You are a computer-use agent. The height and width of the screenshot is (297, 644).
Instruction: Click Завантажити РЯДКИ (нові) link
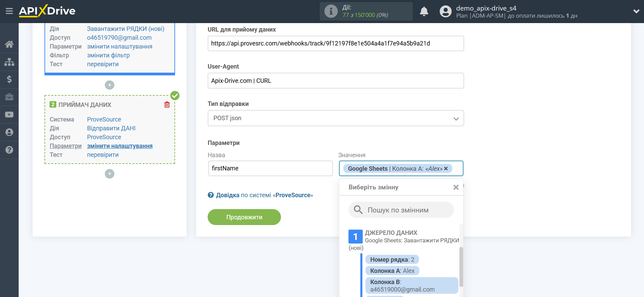tap(126, 29)
